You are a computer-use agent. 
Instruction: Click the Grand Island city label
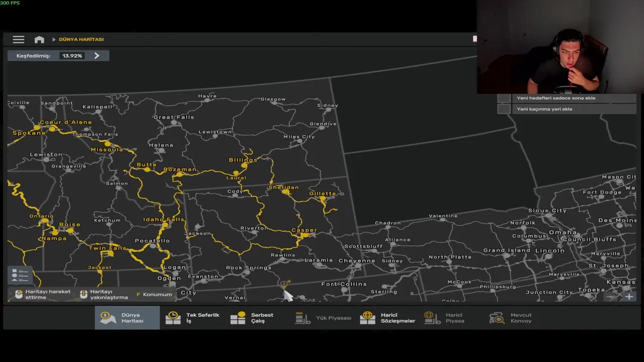coord(507,250)
